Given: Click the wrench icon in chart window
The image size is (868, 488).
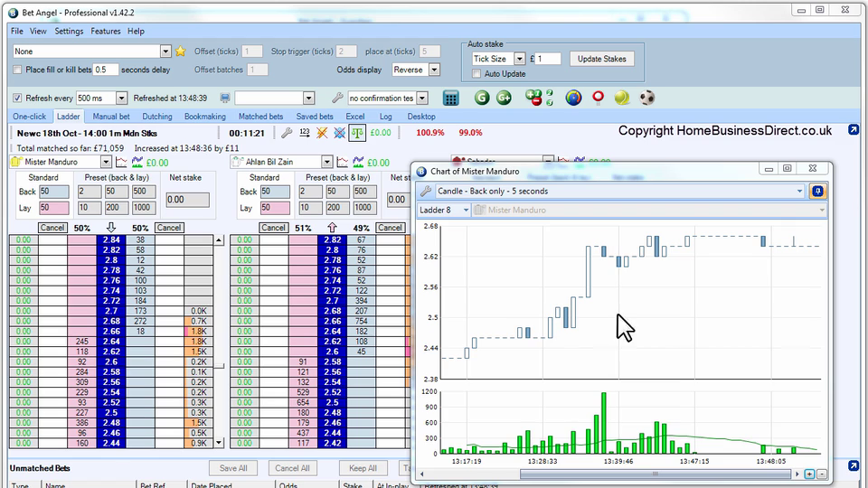Looking at the screenshot, I should [x=426, y=191].
